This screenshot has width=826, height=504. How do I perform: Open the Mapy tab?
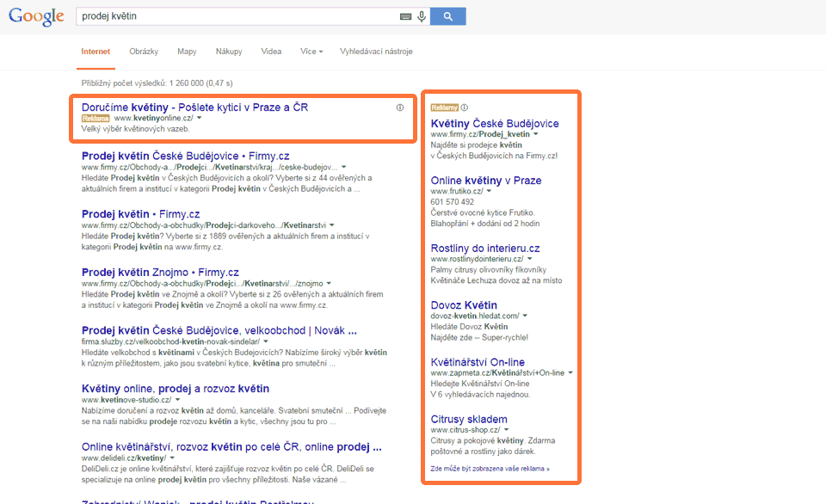(187, 52)
